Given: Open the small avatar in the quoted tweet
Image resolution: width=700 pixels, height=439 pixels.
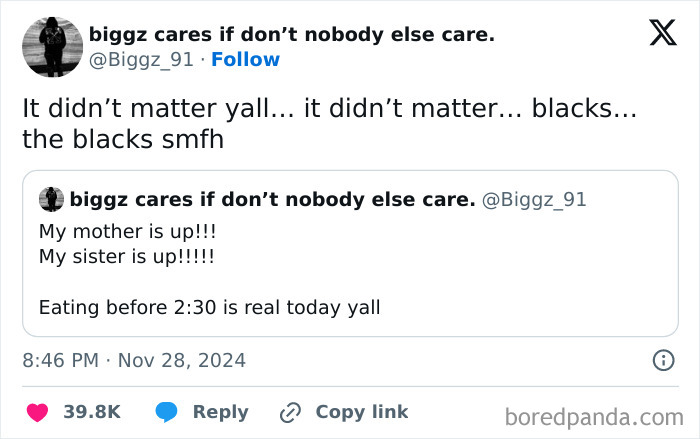Looking at the screenshot, I should point(51,200).
